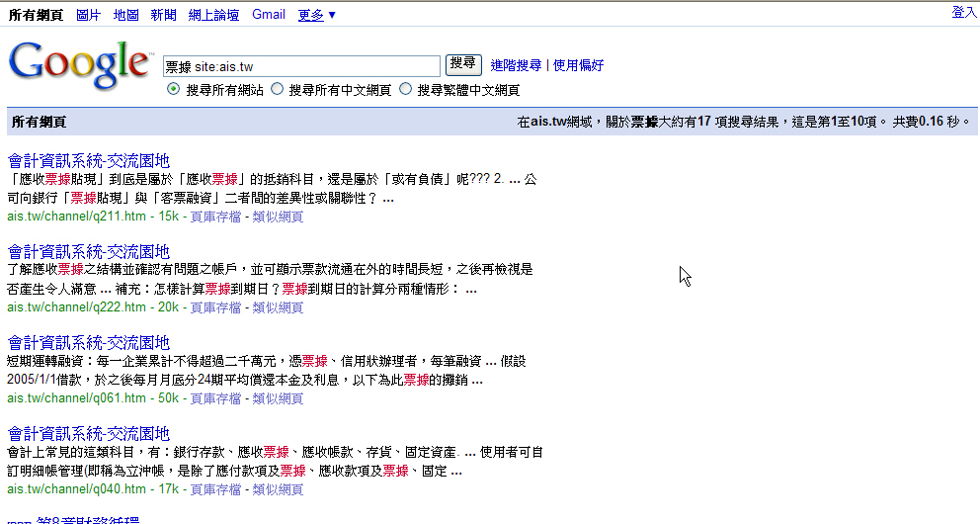Open 類似網頁 for q040.htm result
The width and height of the screenshot is (980, 524).
coord(278,489)
